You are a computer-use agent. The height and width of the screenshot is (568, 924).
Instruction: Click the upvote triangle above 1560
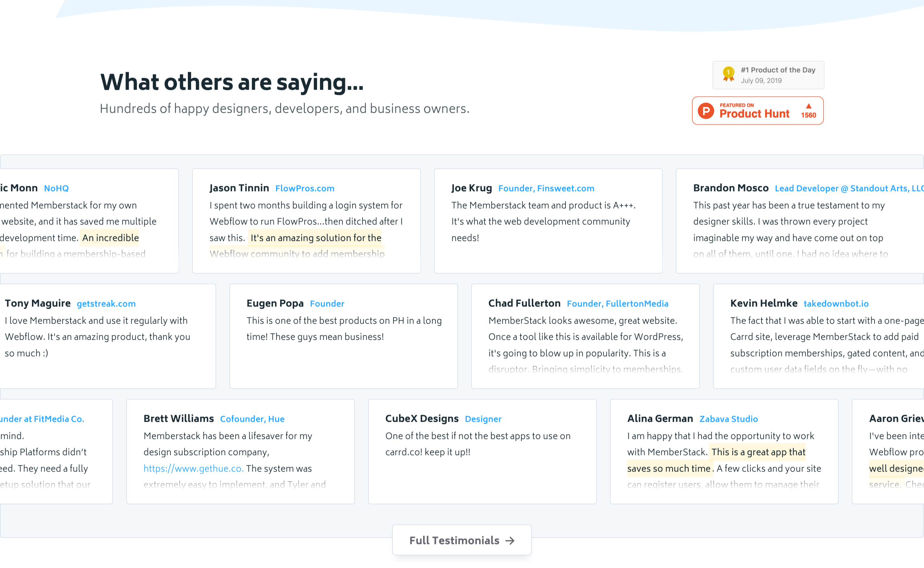pyautogui.click(x=809, y=106)
